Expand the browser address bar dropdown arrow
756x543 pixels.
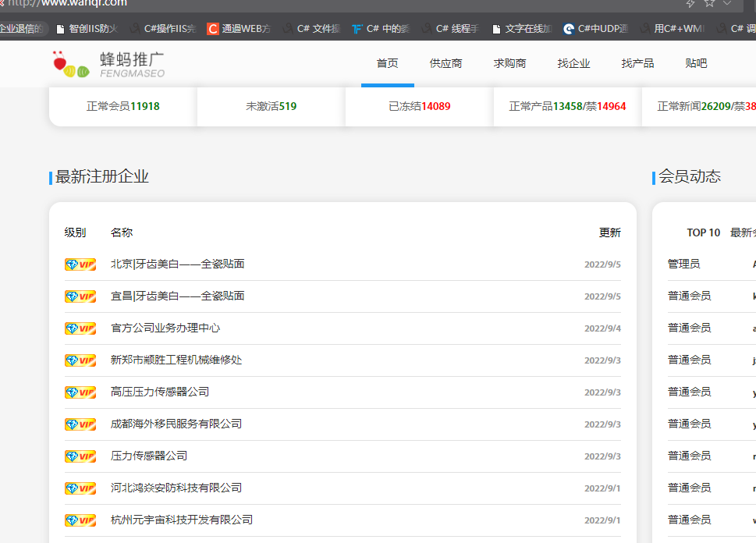tap(727, 3)
